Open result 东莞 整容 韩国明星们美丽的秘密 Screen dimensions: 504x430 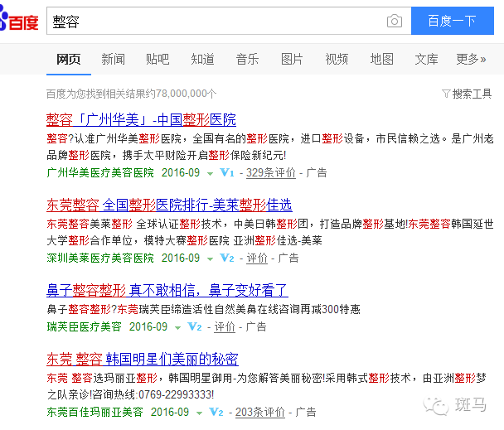pyautogui.click(x=143, y=360)
